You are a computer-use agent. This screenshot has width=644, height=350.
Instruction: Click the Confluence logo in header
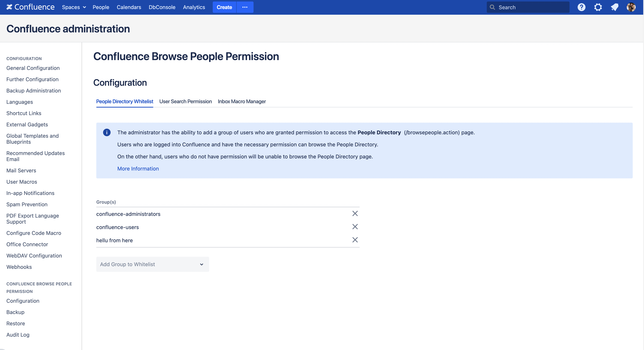click(30, 7)
